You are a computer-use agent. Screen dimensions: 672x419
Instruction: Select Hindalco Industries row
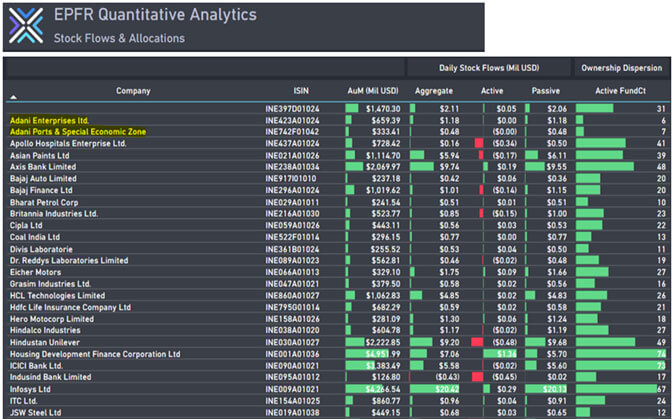[x=338, y=330]
